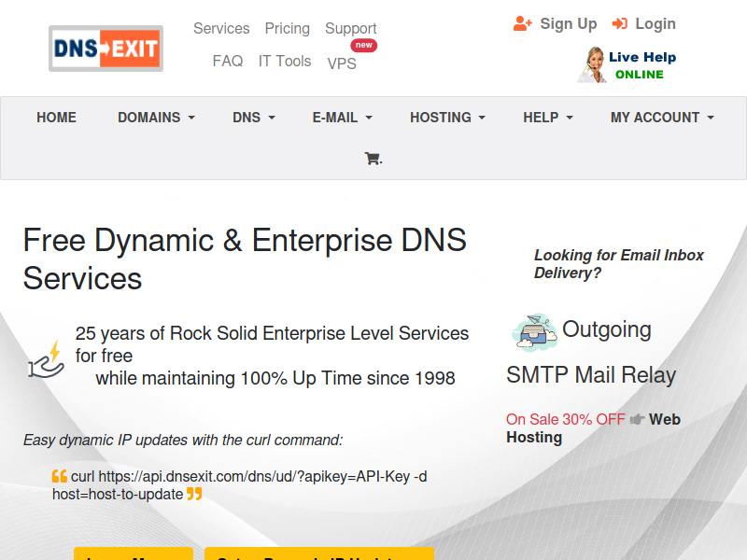Click the Live Help agent photo
This screenshot has width=747, height=560.
point(592,65)
